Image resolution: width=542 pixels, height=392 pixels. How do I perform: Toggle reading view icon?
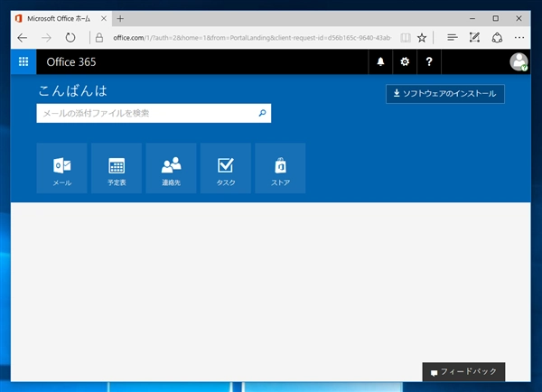[x=406, y=38]
